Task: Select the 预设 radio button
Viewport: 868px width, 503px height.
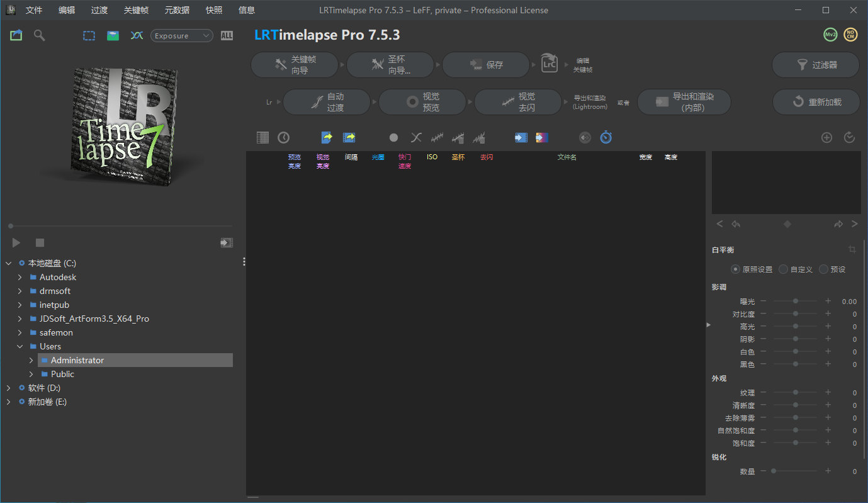Action: coord(824,269)
